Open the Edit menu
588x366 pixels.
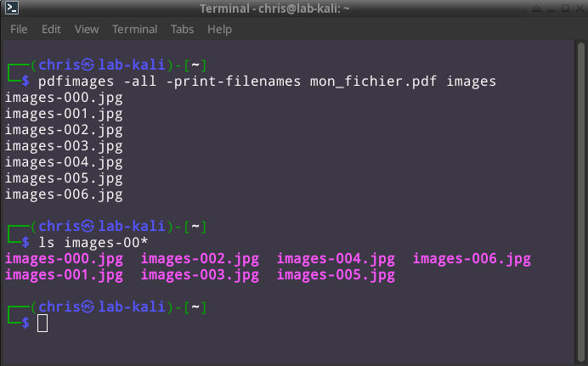[51, 29]
